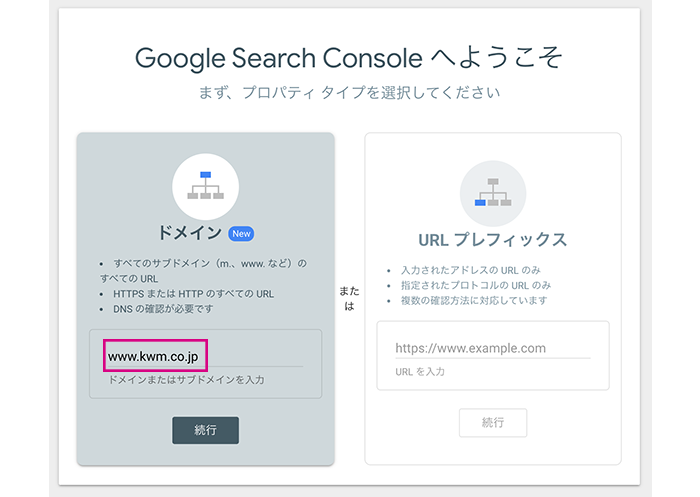Click the または separator text

tap(349, 299)
